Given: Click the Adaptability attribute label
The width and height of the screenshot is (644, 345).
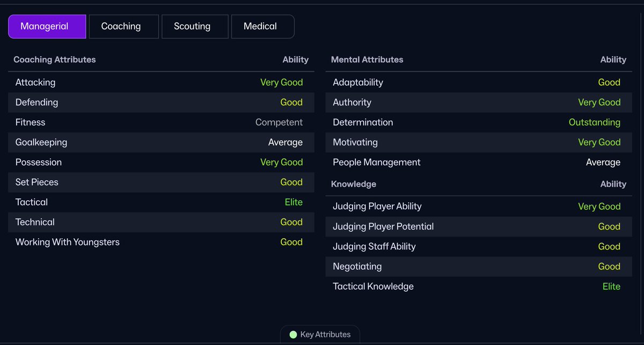Looking at the screenshot, I should click(358, 82).
